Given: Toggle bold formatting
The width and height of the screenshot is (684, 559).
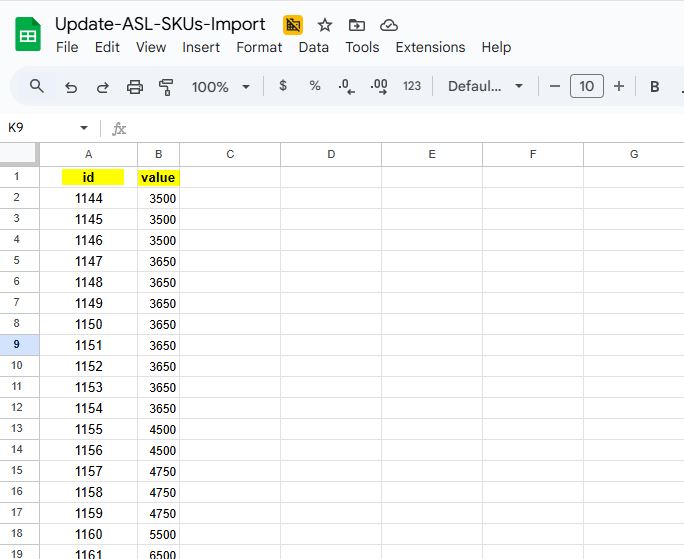Looking at the screenshot, I should coord(654,86).
